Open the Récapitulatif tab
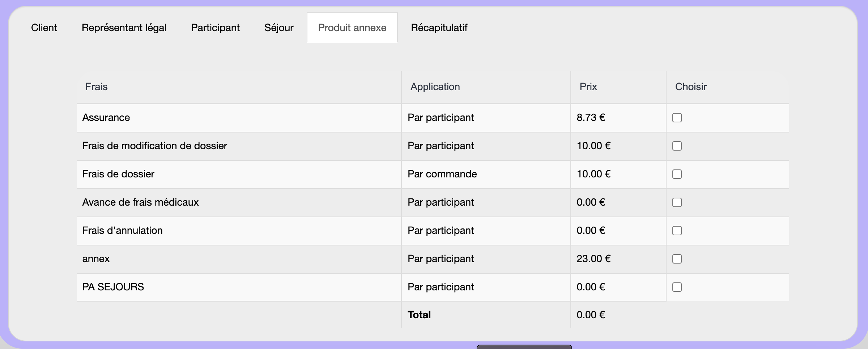 439,28
